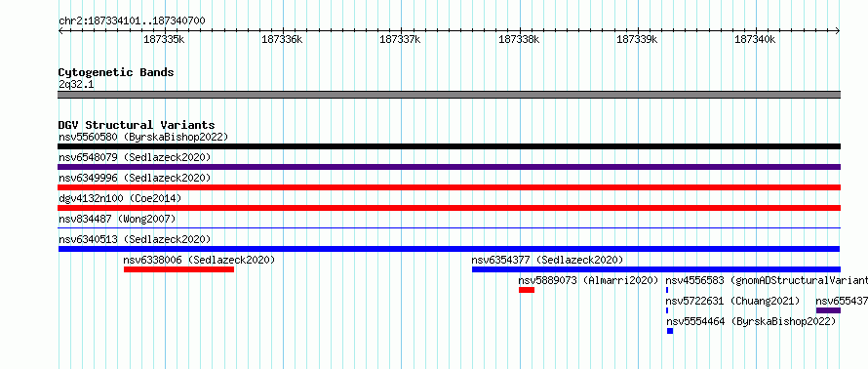Click the 187337k ruler position

pos(400,39)
